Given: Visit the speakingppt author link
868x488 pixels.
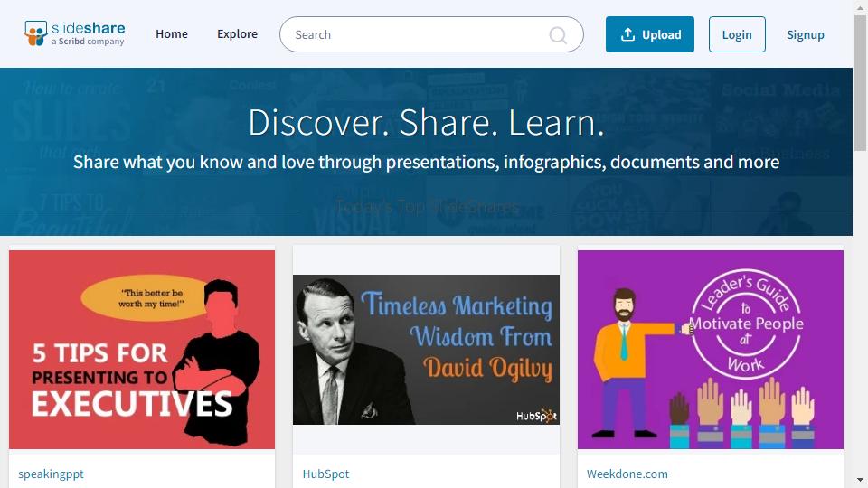Looking at the screenshot, I should click(x=51, y=474).
